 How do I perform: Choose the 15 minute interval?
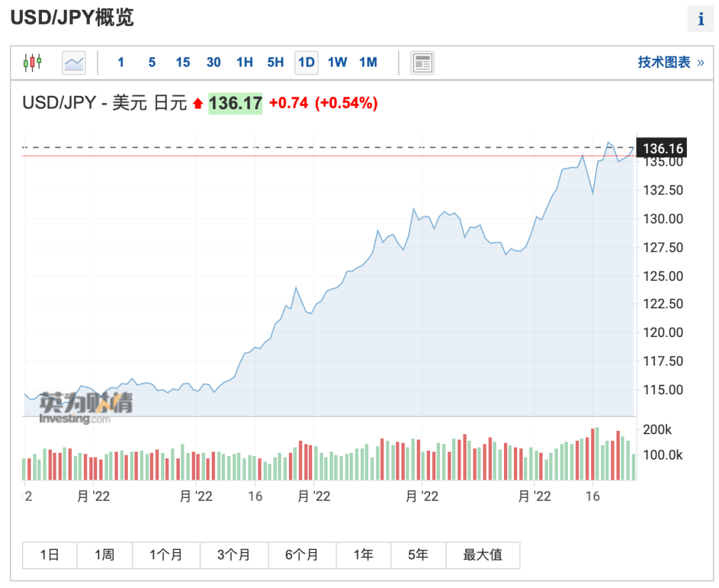pos(182,63)
